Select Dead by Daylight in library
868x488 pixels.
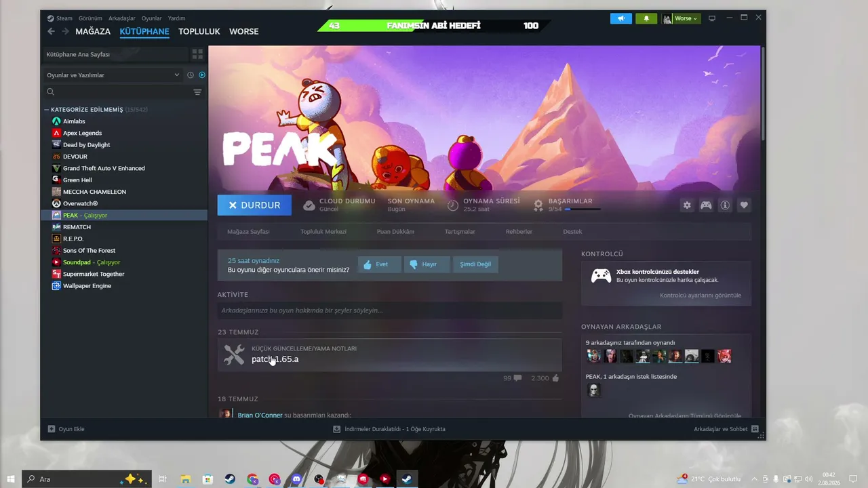(86, 145)
